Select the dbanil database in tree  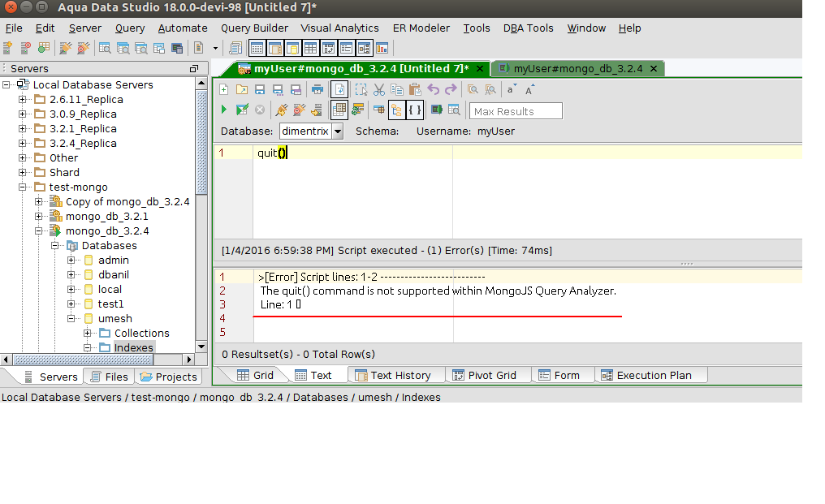coord(113,274)
